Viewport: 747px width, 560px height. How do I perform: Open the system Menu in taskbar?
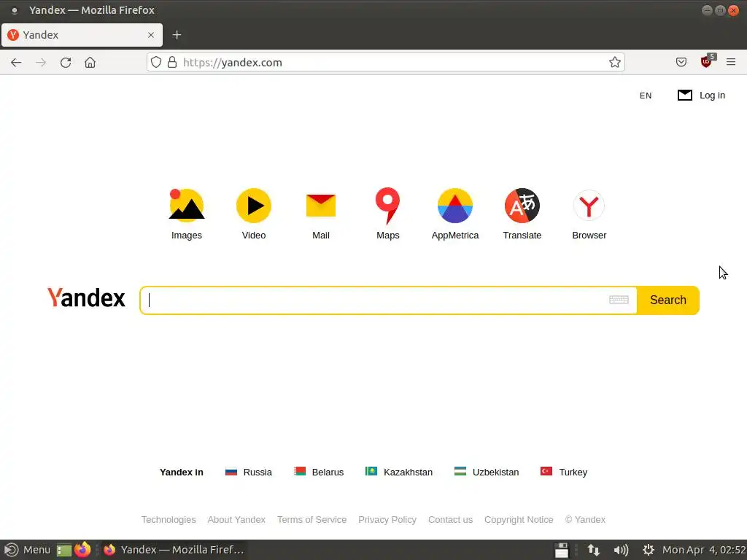coord(27,550)
